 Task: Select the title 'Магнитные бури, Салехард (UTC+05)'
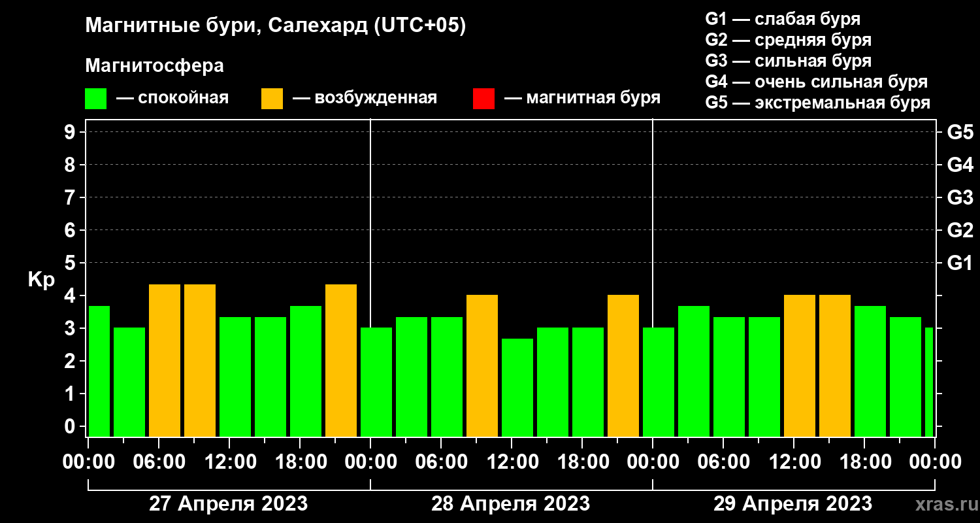click(276, 26)
